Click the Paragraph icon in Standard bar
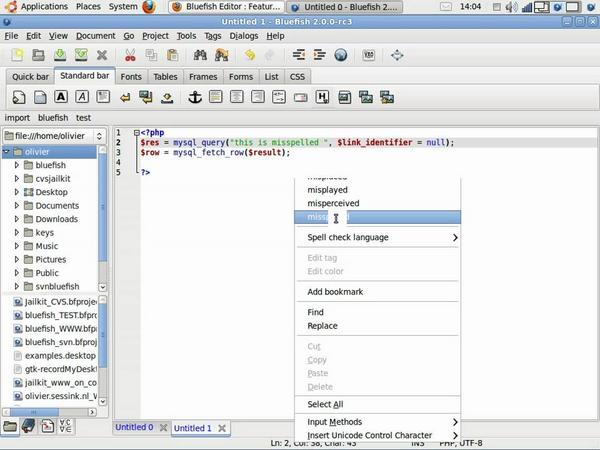 [x=103, y=97]
